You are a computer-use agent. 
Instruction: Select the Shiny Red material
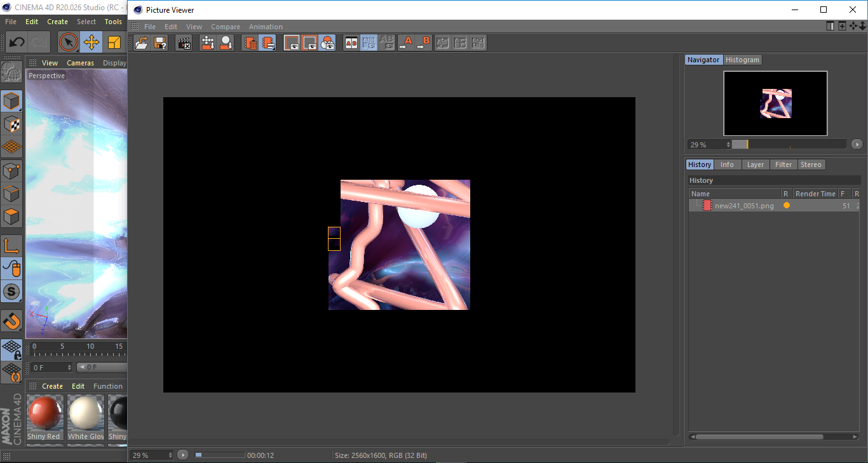coord(44,417)
